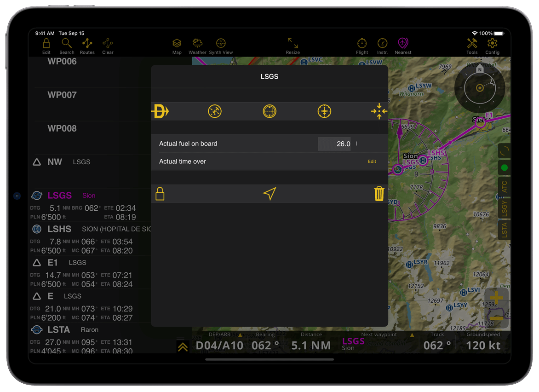The image size is (539, 392).
Task: Tap the Track 062° data field
Action: [x=437, y=342]
